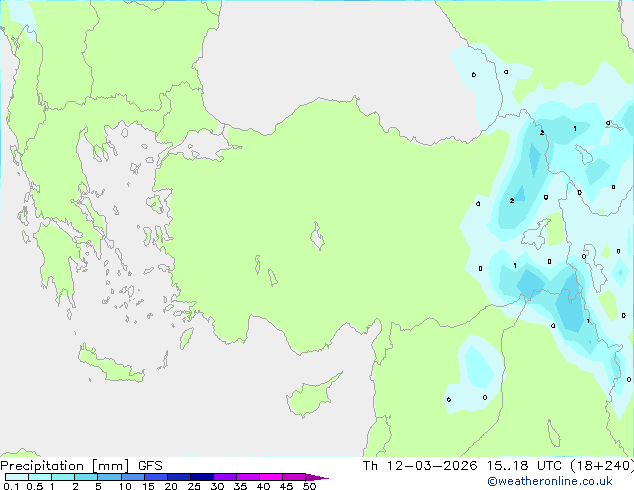Select the 30–35 mm purple legend box

pos(224,477)
